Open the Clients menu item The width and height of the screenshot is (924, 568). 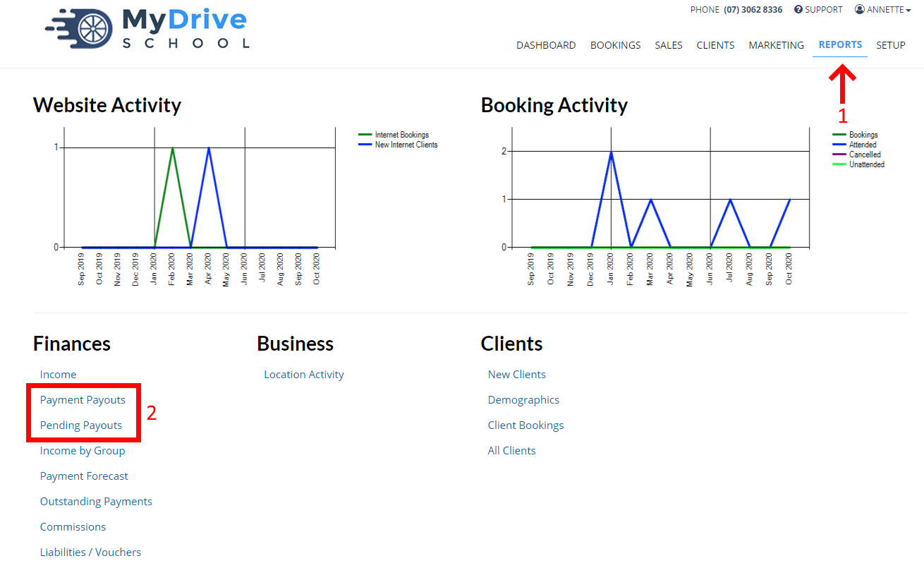click(715, 45)
